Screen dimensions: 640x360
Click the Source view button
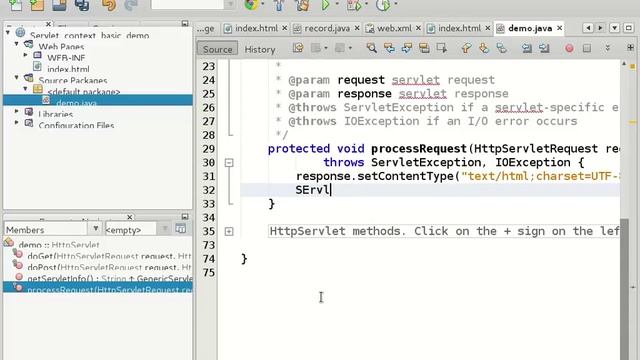tap(217, 49)
